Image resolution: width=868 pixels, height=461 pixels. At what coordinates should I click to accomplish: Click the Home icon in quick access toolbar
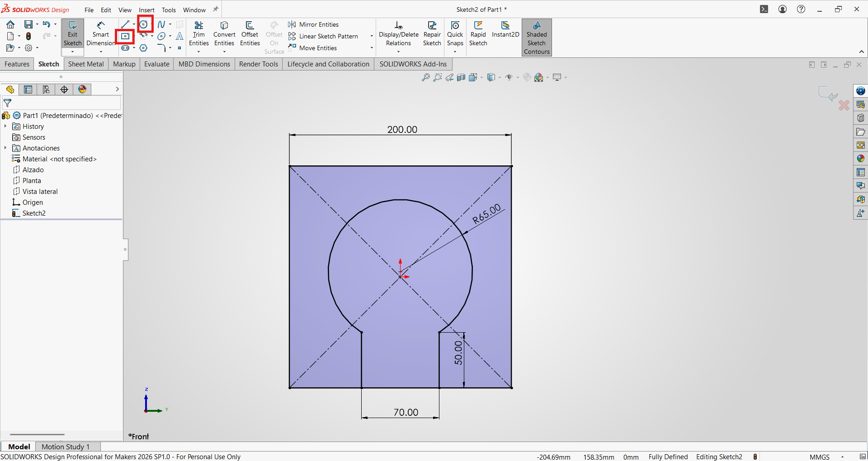coord(10,24)
